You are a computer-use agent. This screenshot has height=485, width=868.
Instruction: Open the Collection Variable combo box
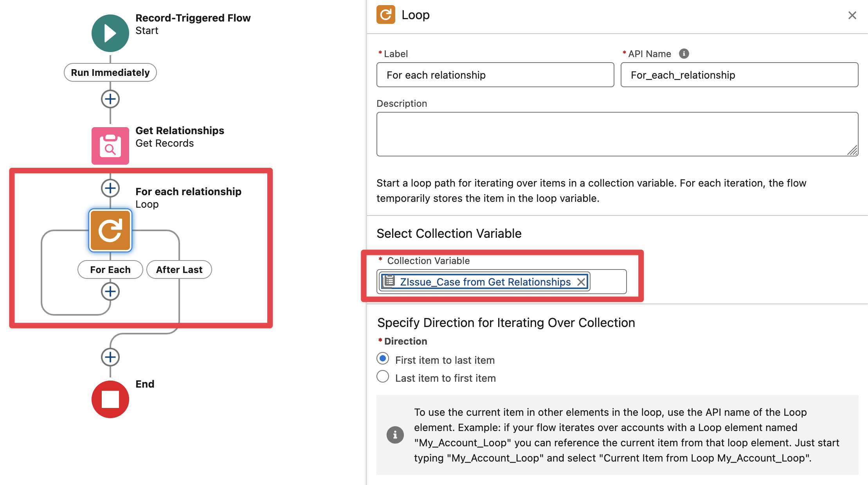point(607,282)
